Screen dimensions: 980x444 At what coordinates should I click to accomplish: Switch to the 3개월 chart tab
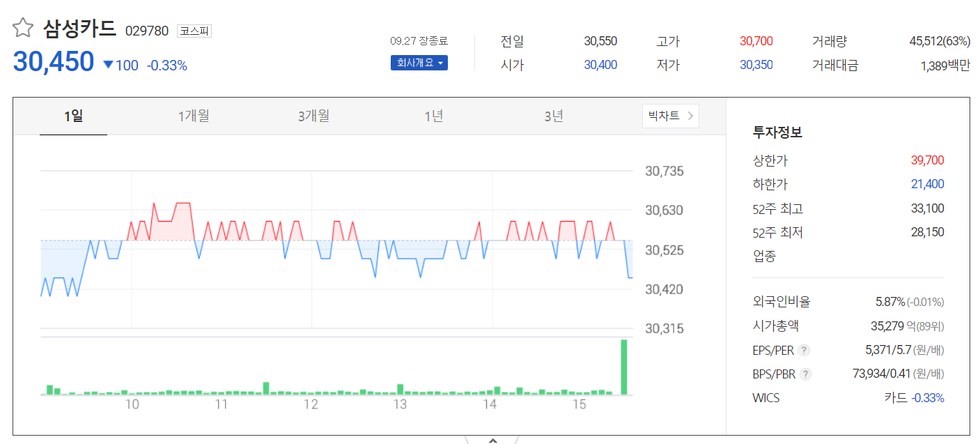point(313,116)
